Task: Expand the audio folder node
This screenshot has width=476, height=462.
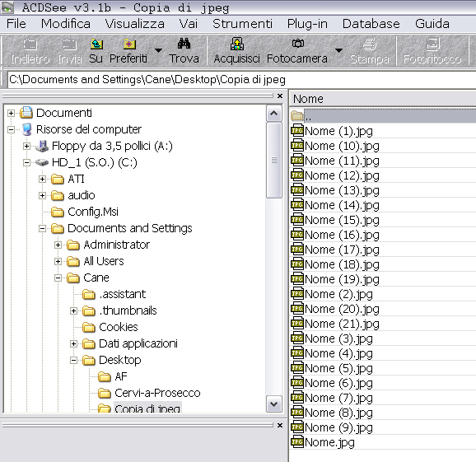Action: tap(43, 195)
